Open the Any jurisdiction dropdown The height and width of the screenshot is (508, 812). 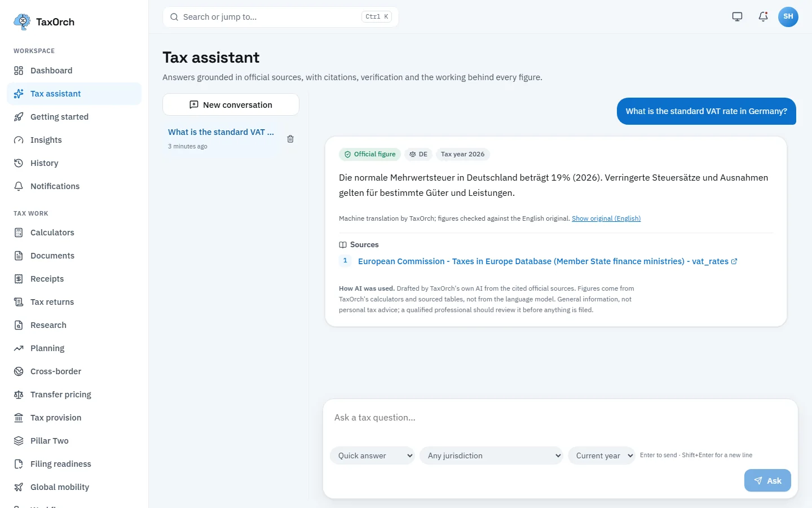(491, 456)
